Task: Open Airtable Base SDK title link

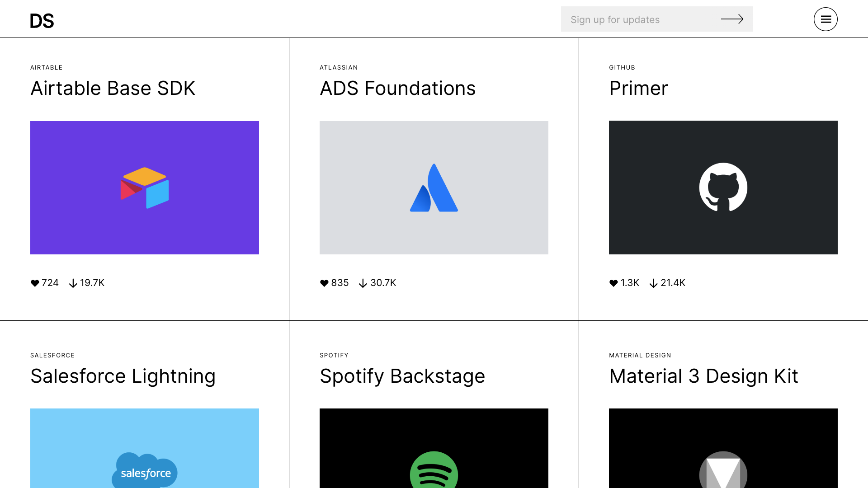Action: [x=113, y=88]
